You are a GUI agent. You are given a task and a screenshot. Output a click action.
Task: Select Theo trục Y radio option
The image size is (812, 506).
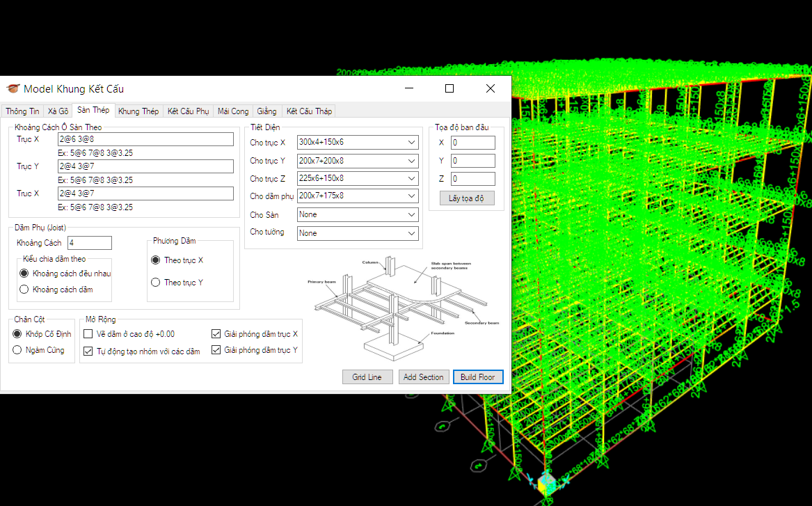click(156, 283)
